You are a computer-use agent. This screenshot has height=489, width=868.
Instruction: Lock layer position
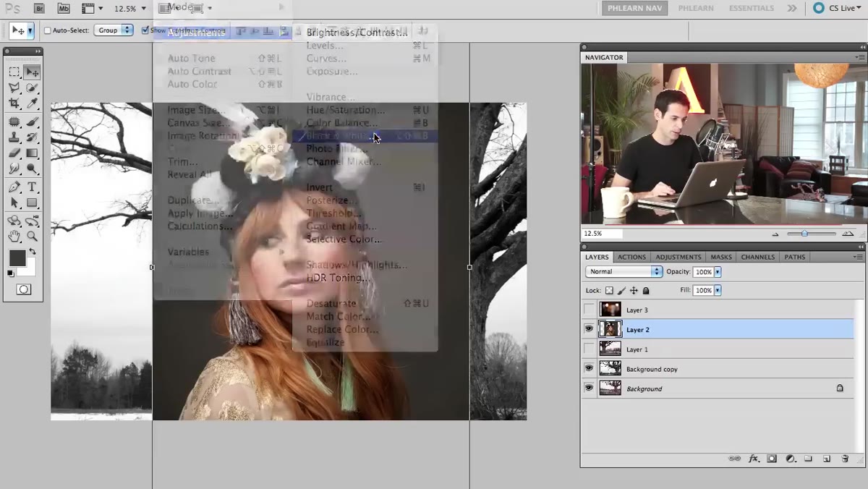coord(634,290)
